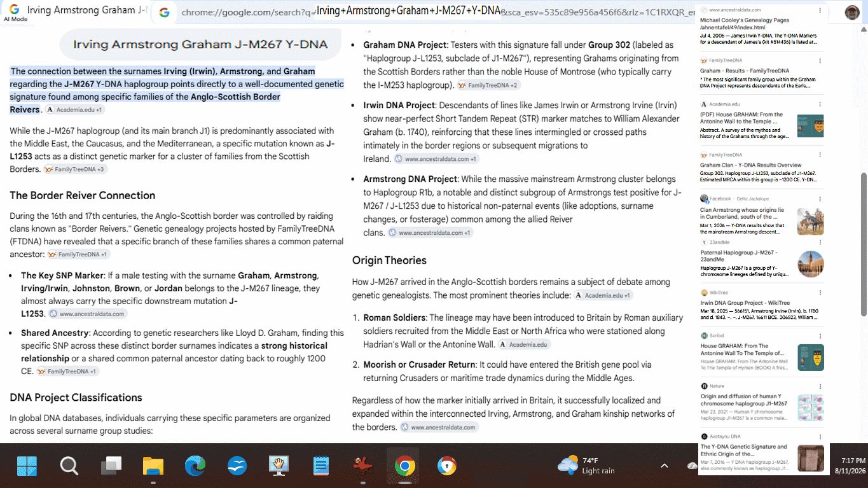868x488 pixels.
Task: Open more options for Academia.edu House GRAHAM card
Action: coord(819,104)
